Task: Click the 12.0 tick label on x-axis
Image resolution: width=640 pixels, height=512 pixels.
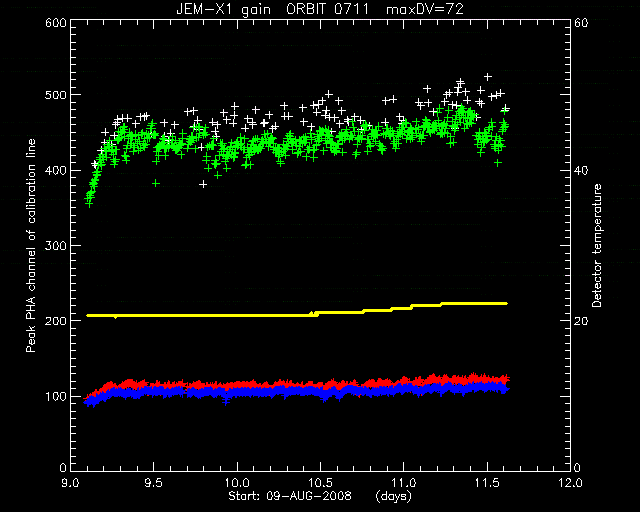Action: point(570,483)
